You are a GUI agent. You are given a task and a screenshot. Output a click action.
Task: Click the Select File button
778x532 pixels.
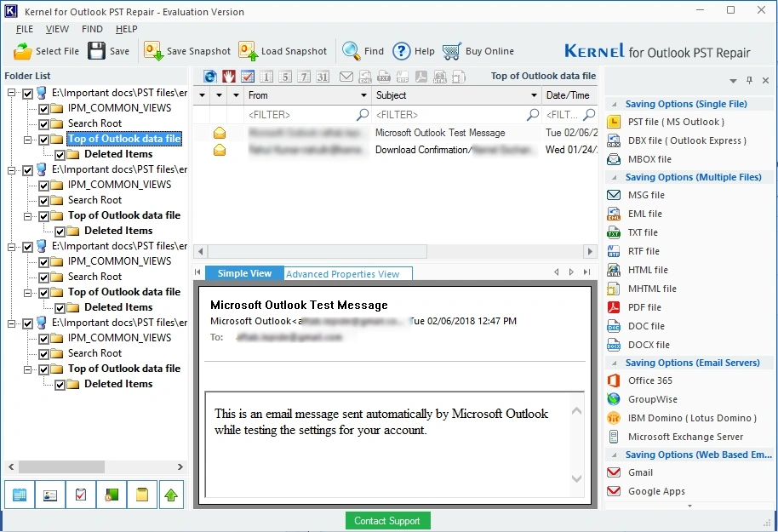tap(46, 51)
